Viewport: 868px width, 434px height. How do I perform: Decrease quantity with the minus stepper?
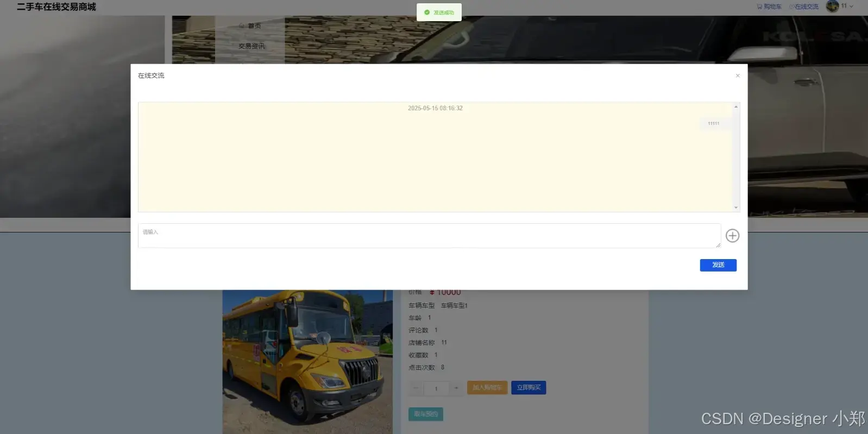[416, 388]
